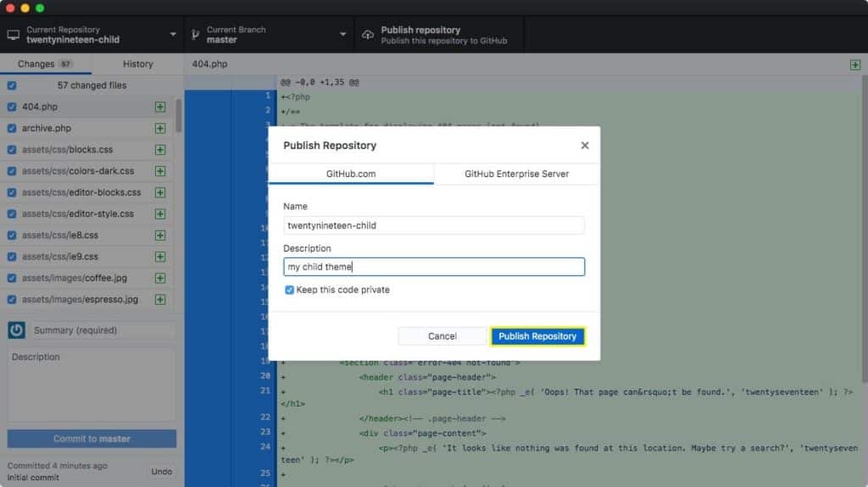Click the Commit to master button

point(92,439)
